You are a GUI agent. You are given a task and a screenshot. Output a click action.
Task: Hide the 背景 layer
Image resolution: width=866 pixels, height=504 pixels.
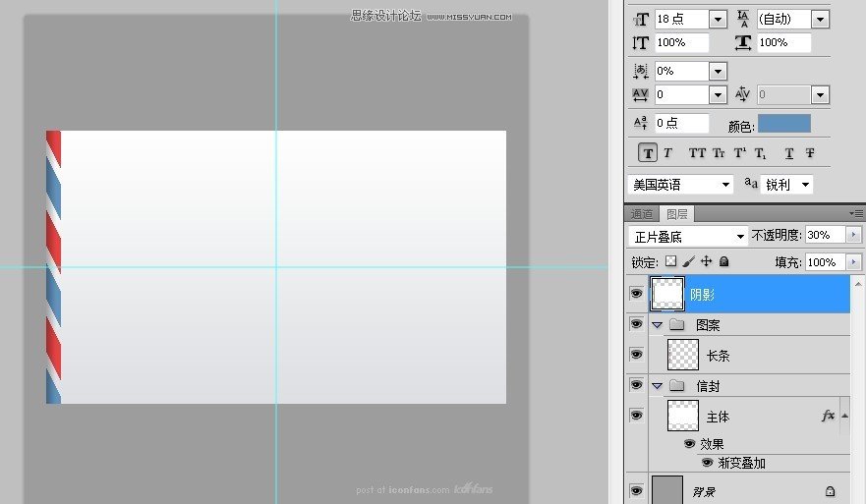click(636, 490)
